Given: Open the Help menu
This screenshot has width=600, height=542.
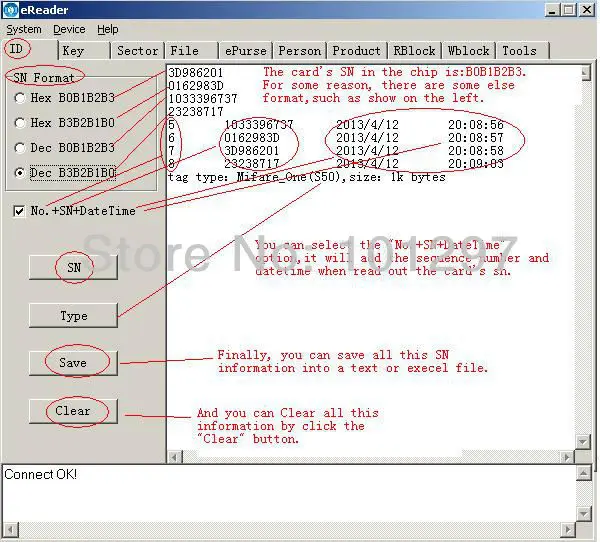Looking at the screenshot, I should 108,29.
